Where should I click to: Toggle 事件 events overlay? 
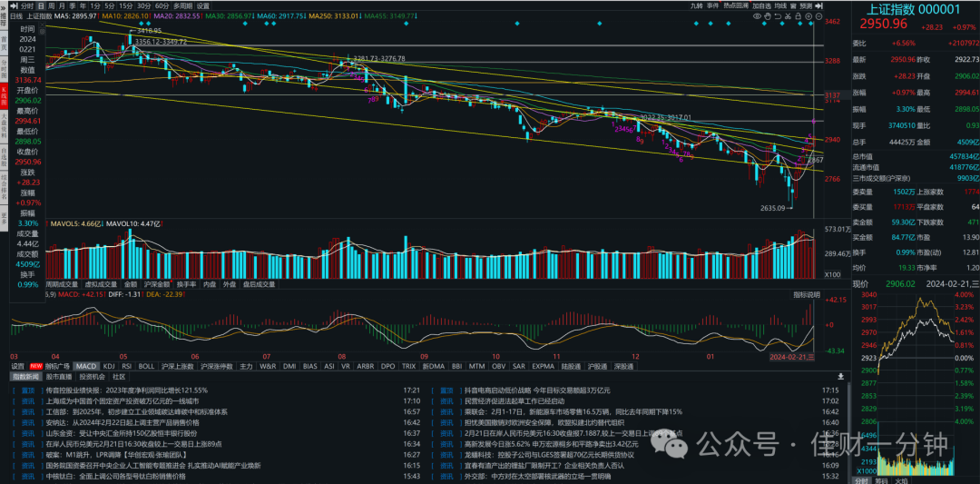click(713, 5)
